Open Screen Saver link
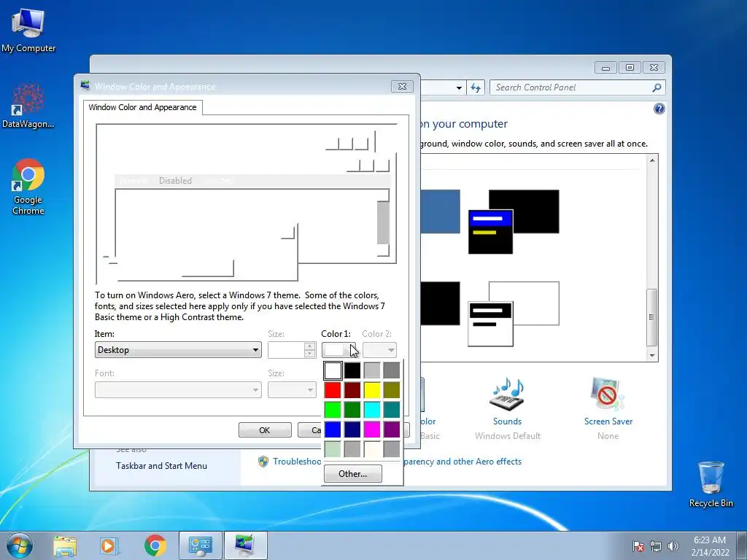Image resolution: width=747 pixels, height=560 pixels. [x=608, y=421]
